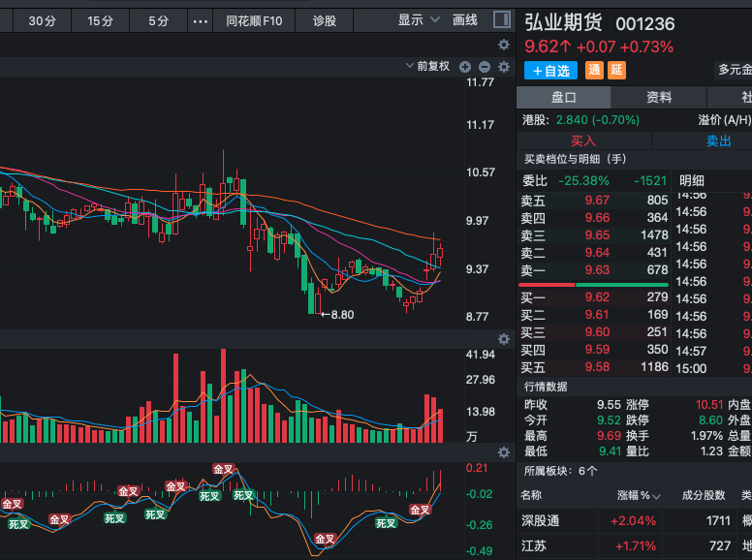Open the 前复权 adjustment dropdown
Viewport: 752px width, 560px height.
pyautogui.click(x=427, y=66)
